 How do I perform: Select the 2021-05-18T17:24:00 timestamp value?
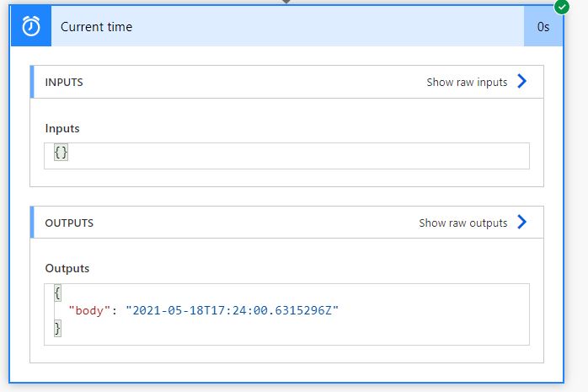coord(233,310)
